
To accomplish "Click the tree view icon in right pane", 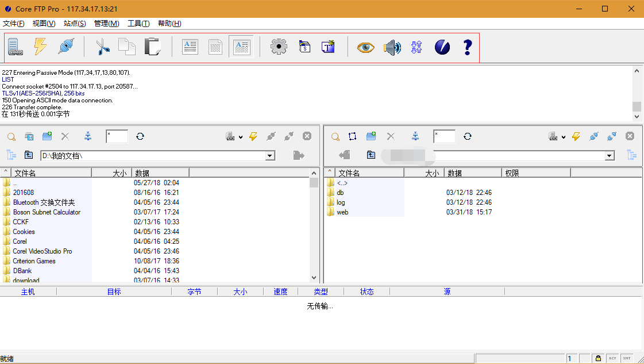I will (632, 155).
